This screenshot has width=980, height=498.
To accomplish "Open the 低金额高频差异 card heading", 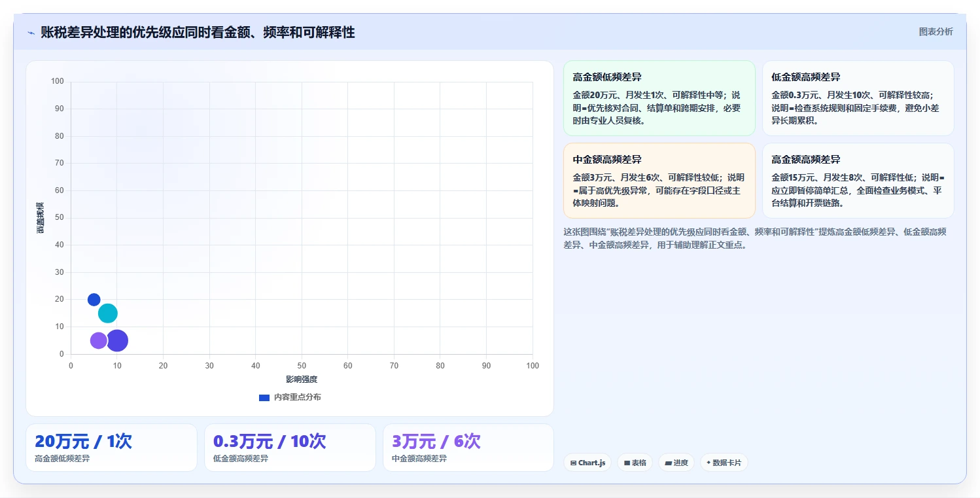I will [x=806, y=77].
